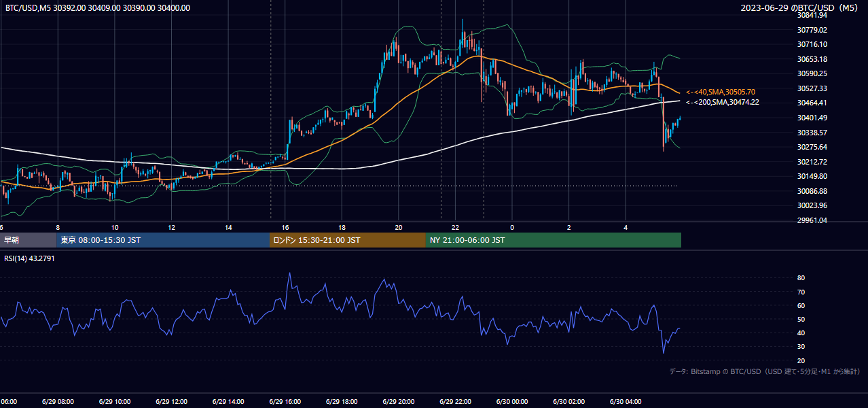Image resolution: width=868 pixels, height=408 pixels.
Task: Click RSI scale level 60
Action: (x=801, y=305)
